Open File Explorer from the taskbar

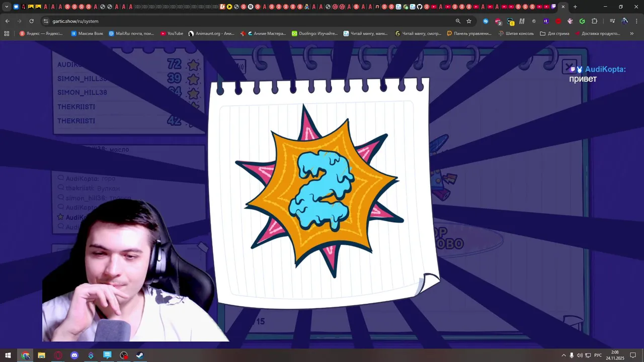pos(42,355)
